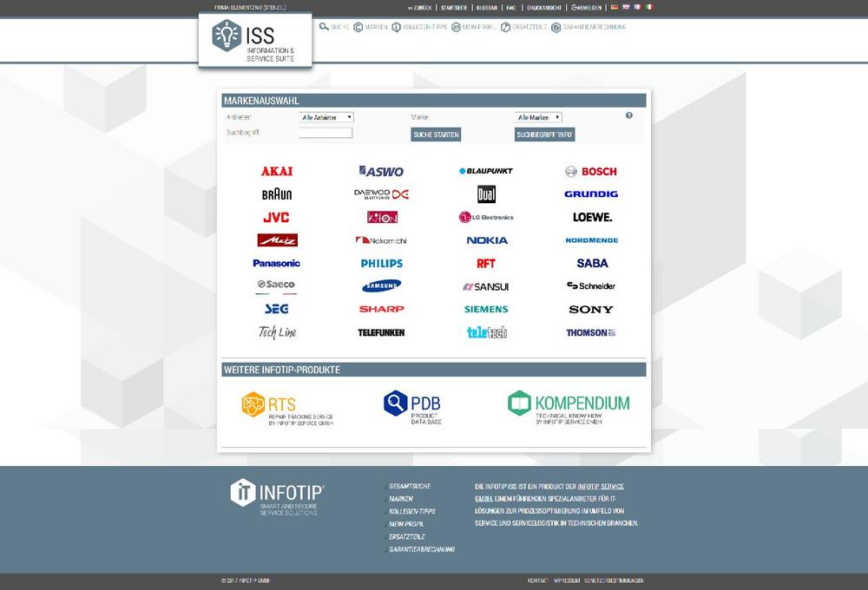Select the Metz brand logo
Viewport: 868px width, 590px height.
click(278, 240)
